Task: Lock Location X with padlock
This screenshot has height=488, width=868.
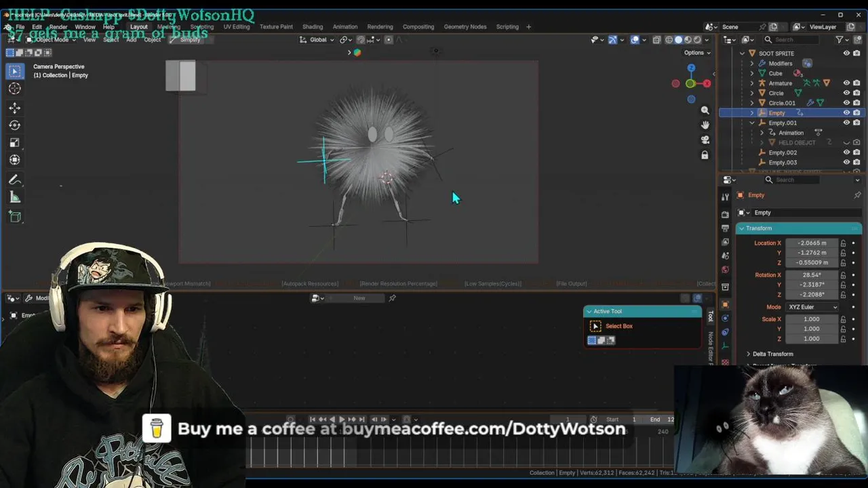Action: click(x=844, y=243)
